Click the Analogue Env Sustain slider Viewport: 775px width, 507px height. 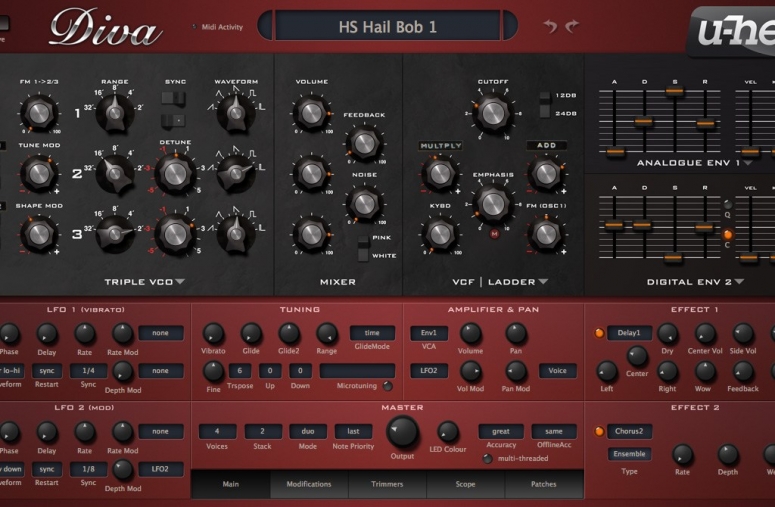coord(675,92)
